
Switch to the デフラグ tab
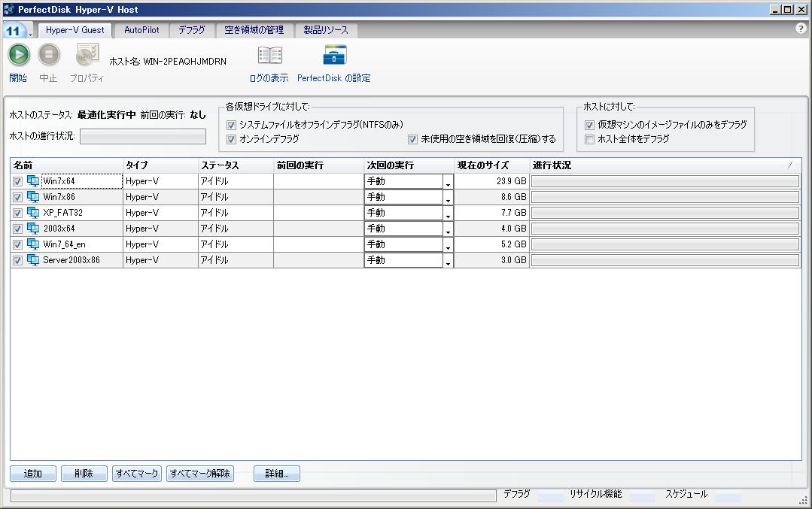pos(192,30)
